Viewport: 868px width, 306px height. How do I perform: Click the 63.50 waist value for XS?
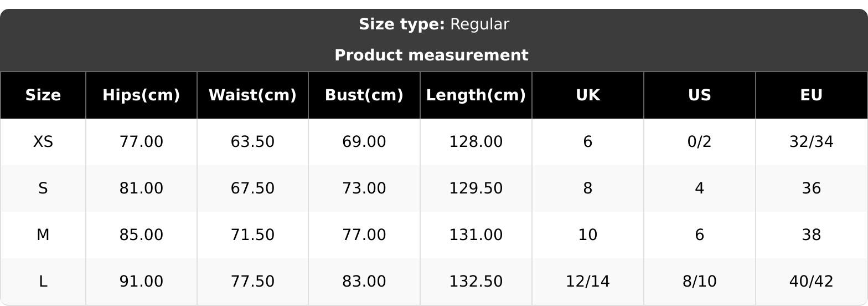coord(252,142)
